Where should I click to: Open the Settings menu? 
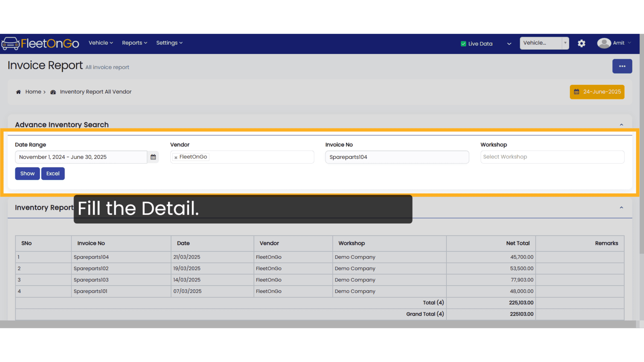pyautogui.click(x=169, y=43)
